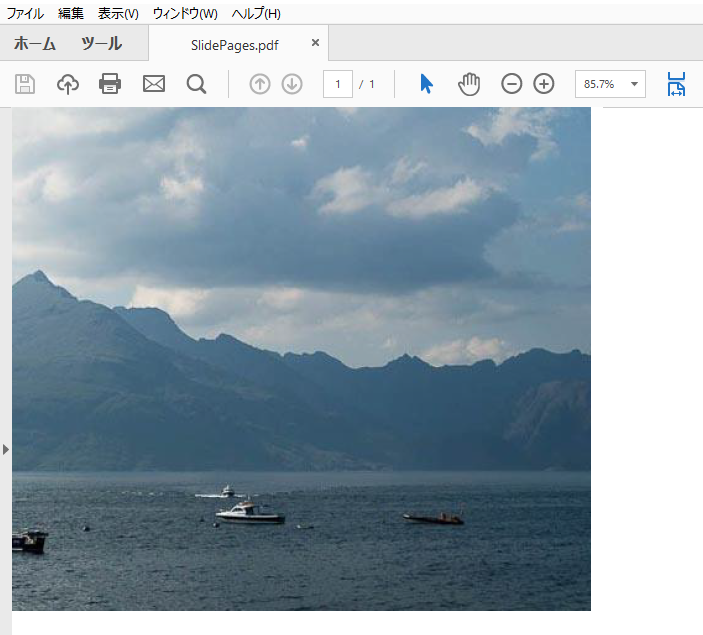Image resolution: width=703 pixels, height=635 pixels.
Task: Open the search magnifier tool
Action: (x=196, y=84)
